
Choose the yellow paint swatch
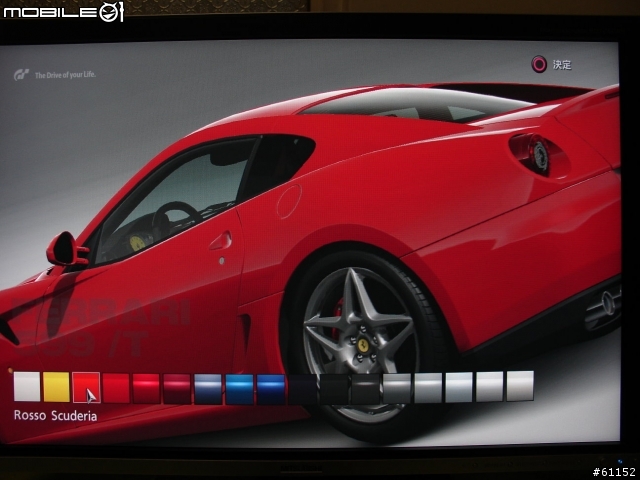coord(56,387)
